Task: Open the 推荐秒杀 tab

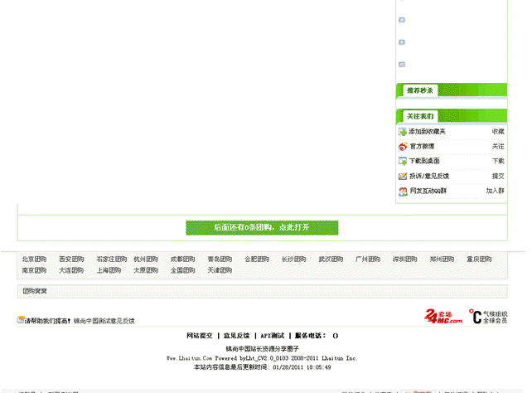Action: click(x=420, y=90)
